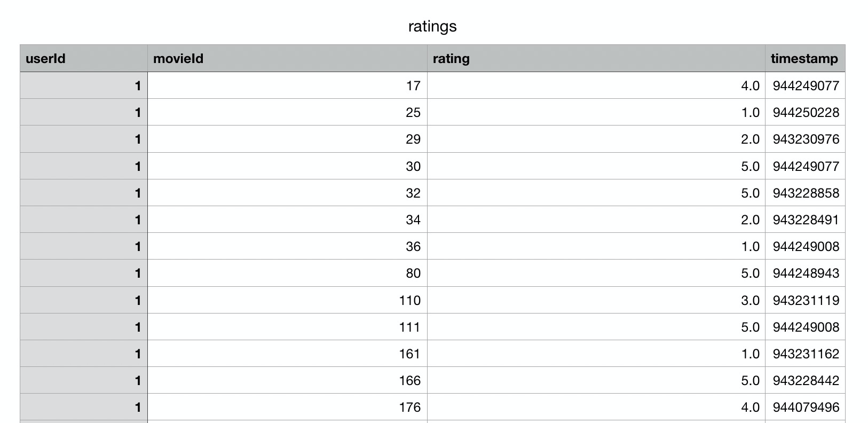Click timestamp cell 944079496

click(805, 407)
